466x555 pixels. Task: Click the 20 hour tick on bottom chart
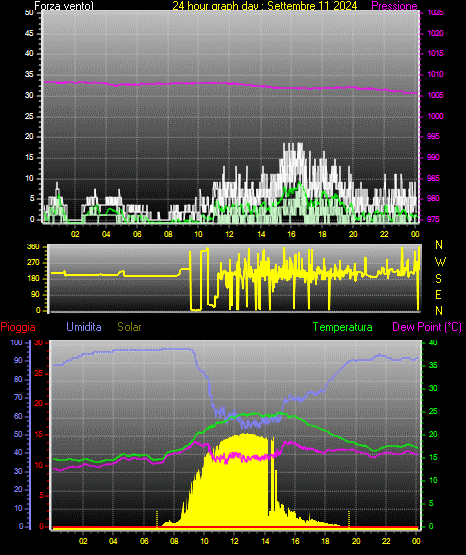pos(356,541)
